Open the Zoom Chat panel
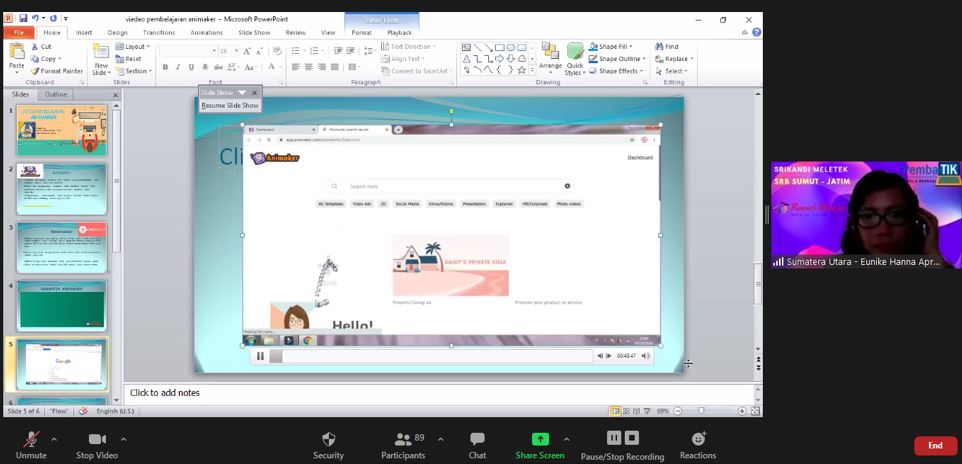 point(477,446)
